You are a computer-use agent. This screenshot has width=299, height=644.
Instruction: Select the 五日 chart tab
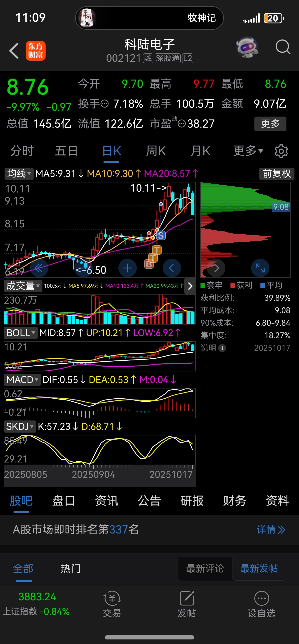pyautogui.click(x=66, y=151)
